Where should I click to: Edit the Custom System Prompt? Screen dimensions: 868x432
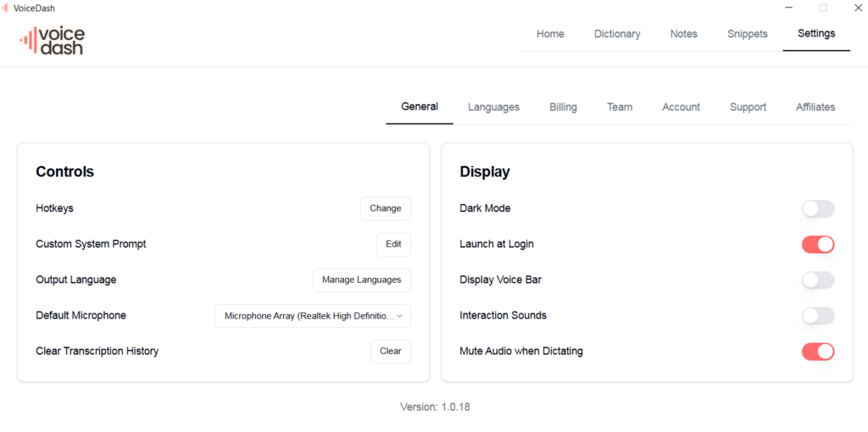point(393,244)
